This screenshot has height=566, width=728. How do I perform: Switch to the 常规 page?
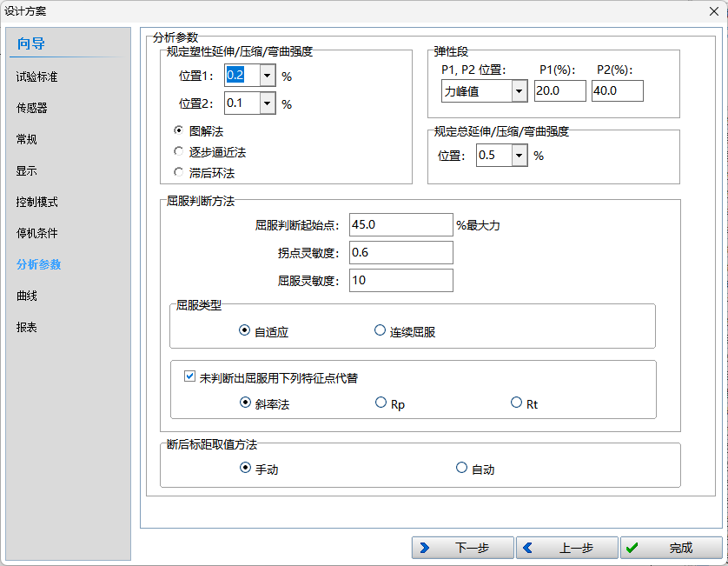(26, 139)
